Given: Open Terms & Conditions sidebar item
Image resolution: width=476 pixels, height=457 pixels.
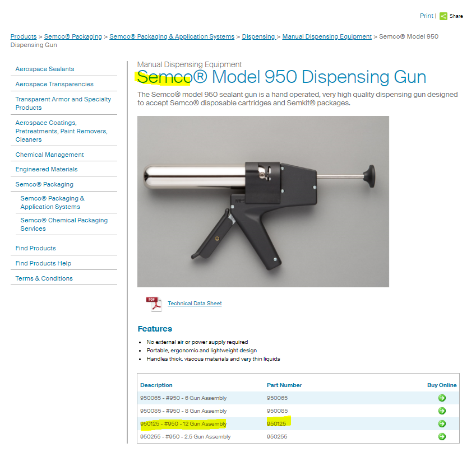Looking at the screenshot, I should (x=44, y=278).
